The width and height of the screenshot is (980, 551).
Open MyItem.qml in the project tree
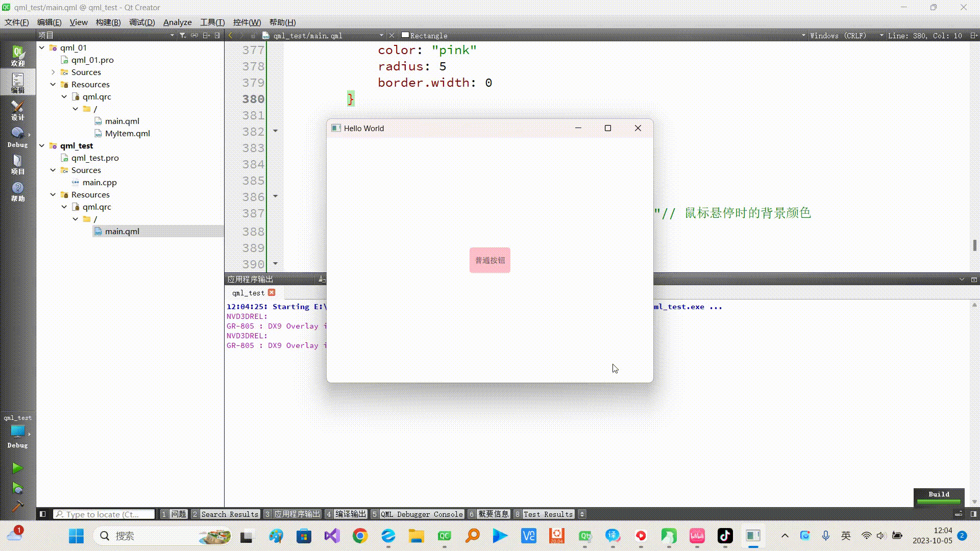tap(127, 133)
